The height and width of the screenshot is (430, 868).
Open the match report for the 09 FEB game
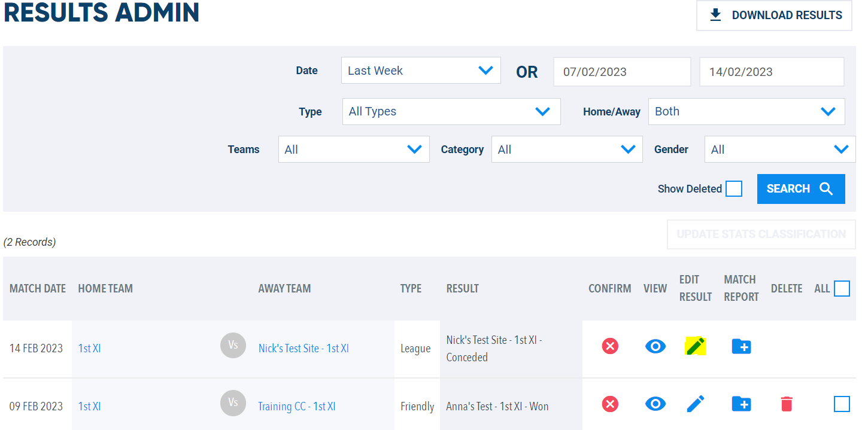tap(741, 404)
